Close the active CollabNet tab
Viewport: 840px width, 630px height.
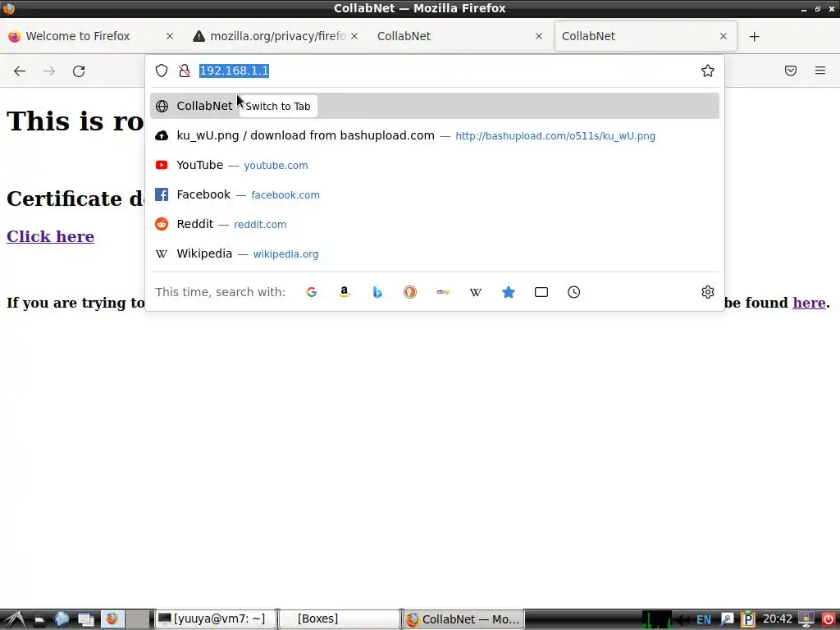click(x=724, y=36)
